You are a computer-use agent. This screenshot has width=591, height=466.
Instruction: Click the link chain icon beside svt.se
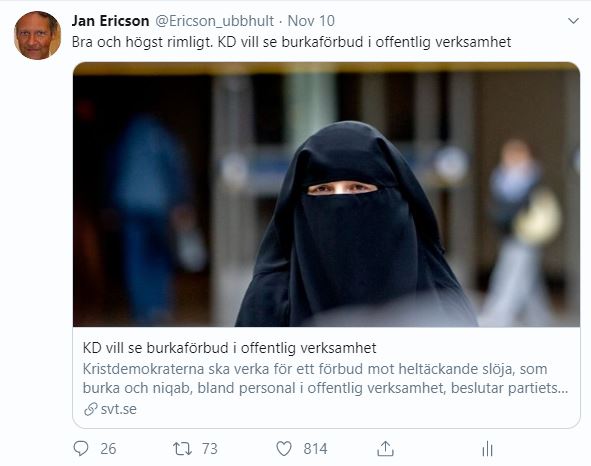click(90, 409)
